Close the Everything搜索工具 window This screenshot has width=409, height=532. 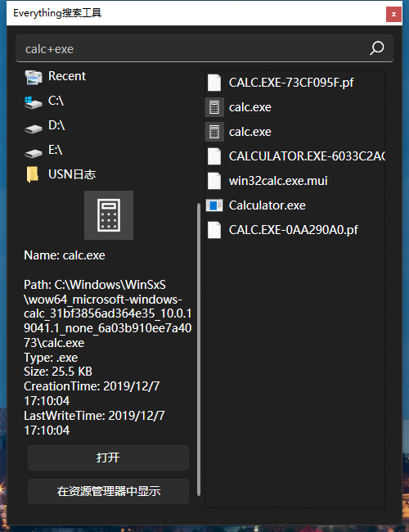pos(393,14)
